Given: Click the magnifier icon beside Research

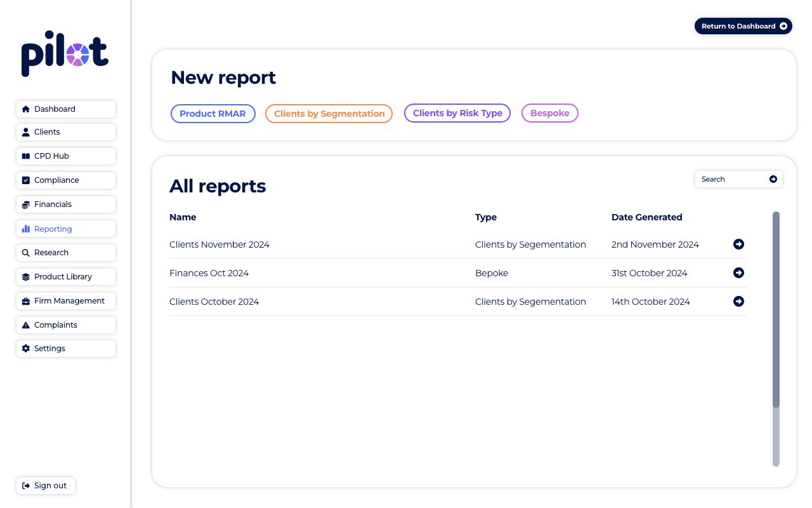Looking at the screenshot, I should [x=26, y=253].
